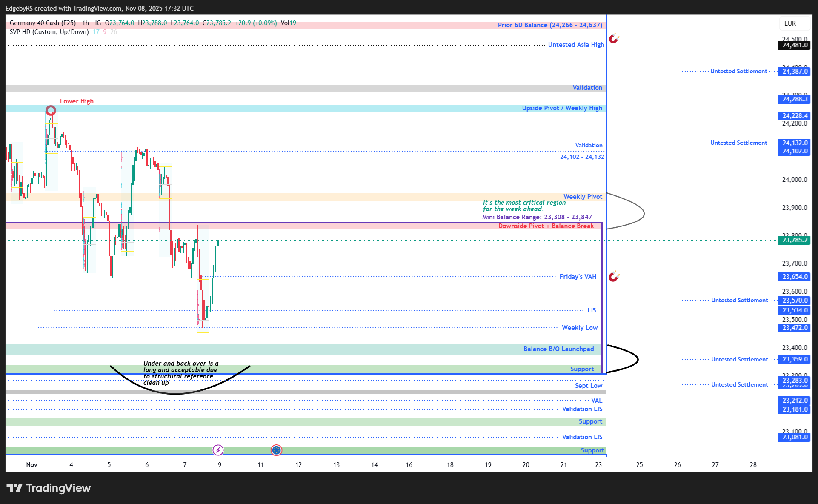The image size is (818, 504).
Task: Click the 23,472.0 Weekly Low price tag
Action: click(x=795, y=328)
